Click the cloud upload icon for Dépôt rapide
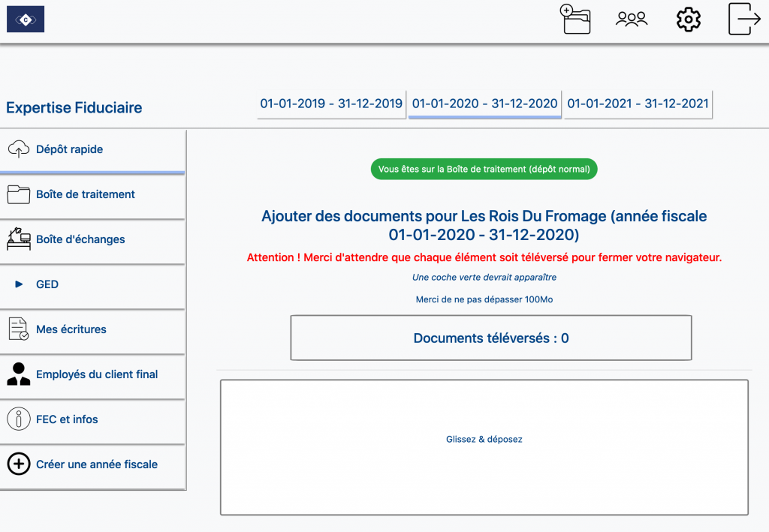 [x=19, y=149]
